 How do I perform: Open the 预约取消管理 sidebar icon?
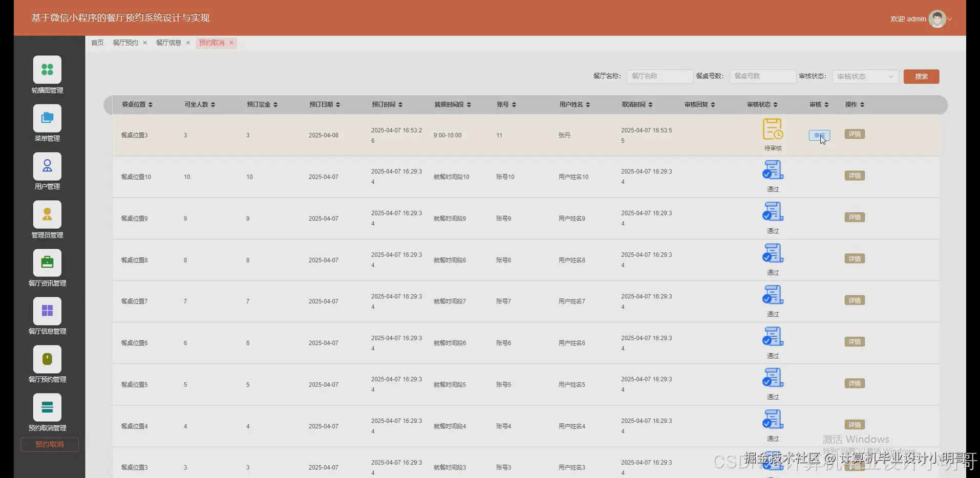click(47, 407)
